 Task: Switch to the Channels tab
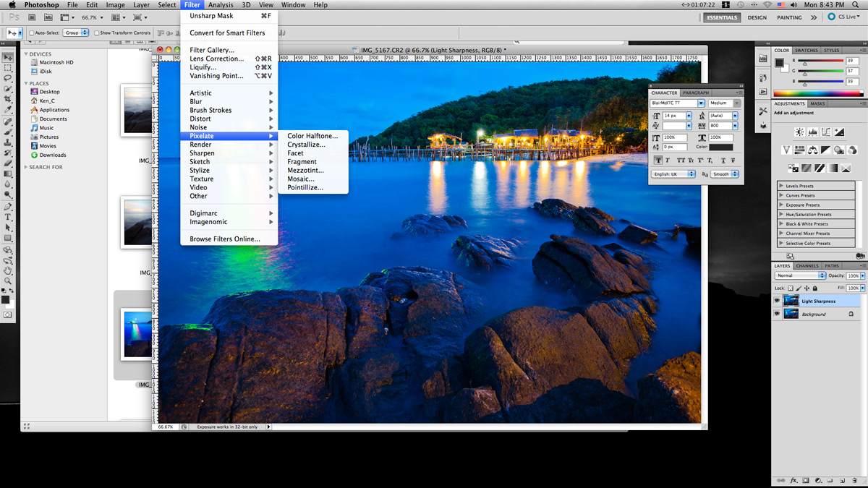(x=807, y=266)
